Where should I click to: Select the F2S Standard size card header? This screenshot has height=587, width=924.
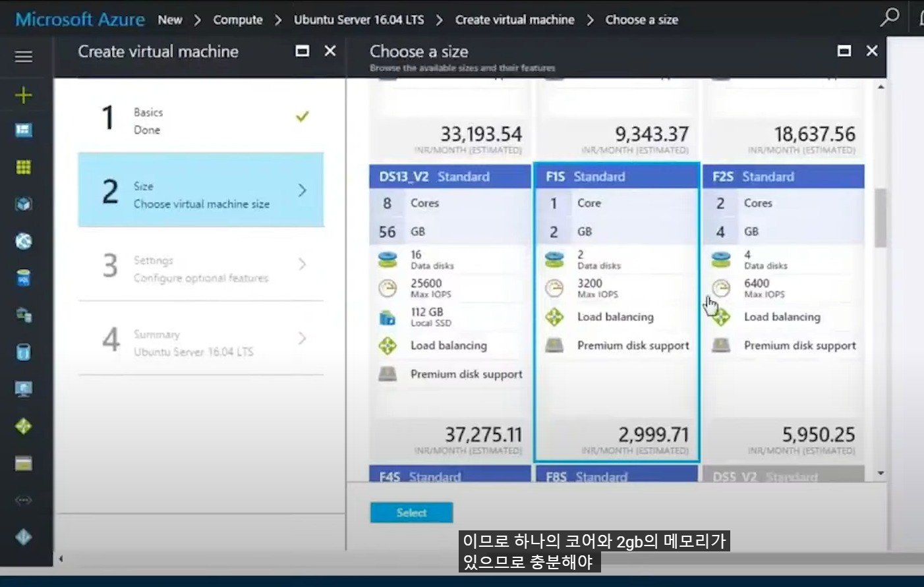pos(784,177)
